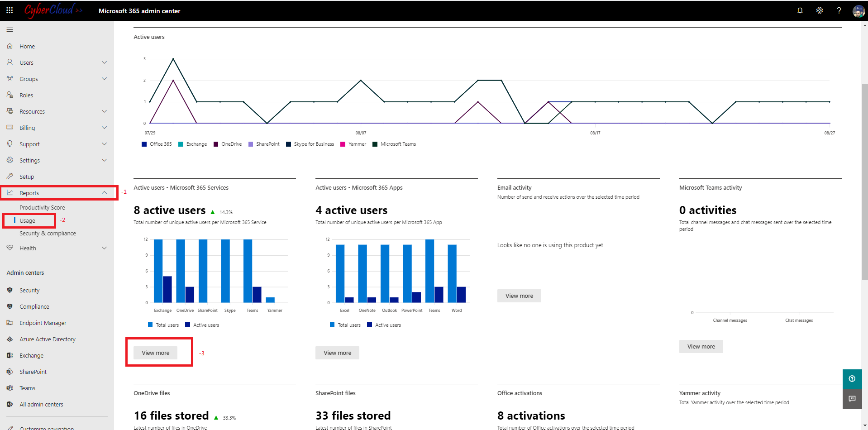Click Office activations card title
The image size is (868, 430).
(x=520, y=393)
